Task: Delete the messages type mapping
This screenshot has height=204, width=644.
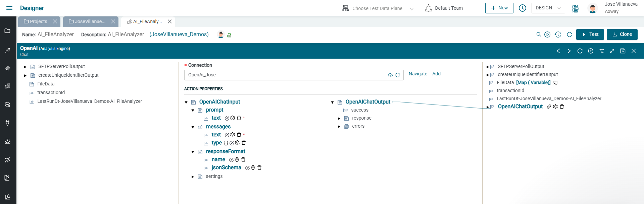Action: click(x=244, y=143)
